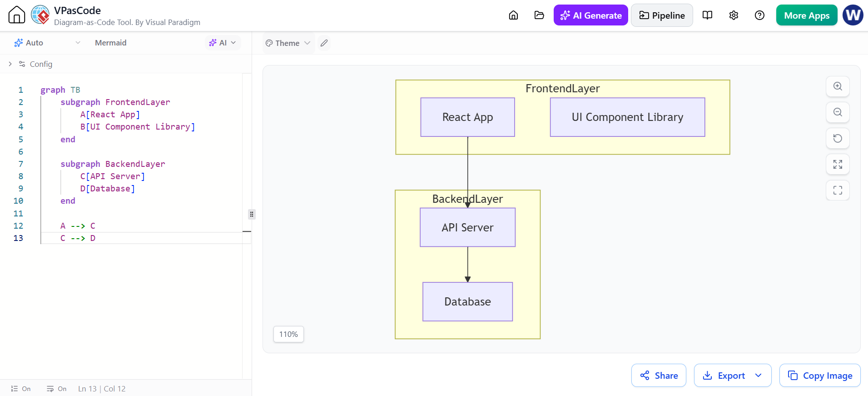Image resolution: width=868 pixels, height=396 pixels.
Task: Open the AI dropdown in the editor header
Action: click(x=223, y=43)
